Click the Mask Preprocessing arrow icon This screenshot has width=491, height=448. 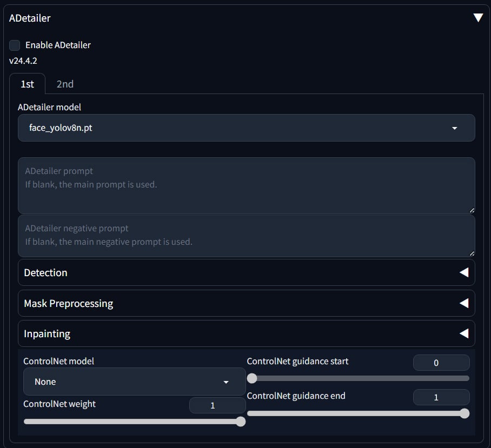(x=464, y=303)
